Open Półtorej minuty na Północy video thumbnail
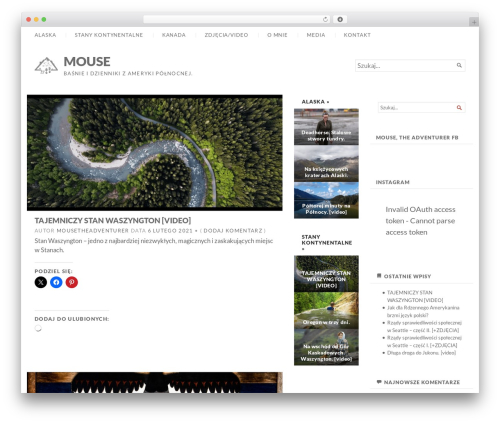 [326, 200]
